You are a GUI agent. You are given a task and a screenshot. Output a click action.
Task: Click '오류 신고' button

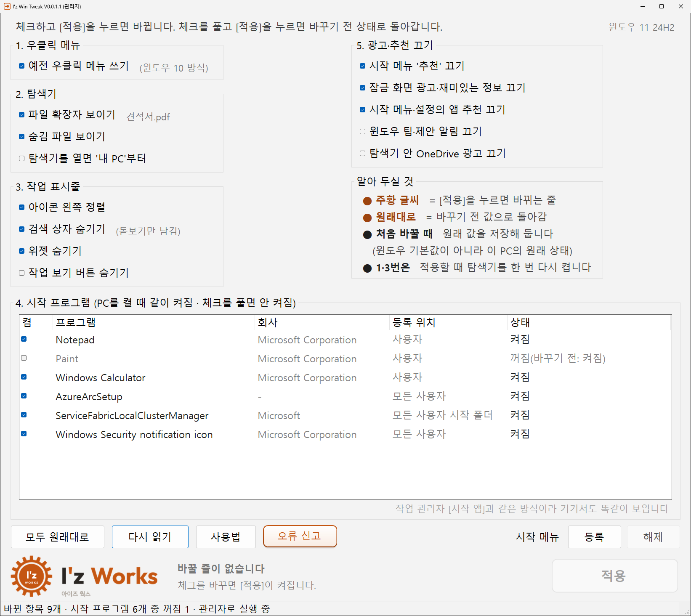pos(300,536)
